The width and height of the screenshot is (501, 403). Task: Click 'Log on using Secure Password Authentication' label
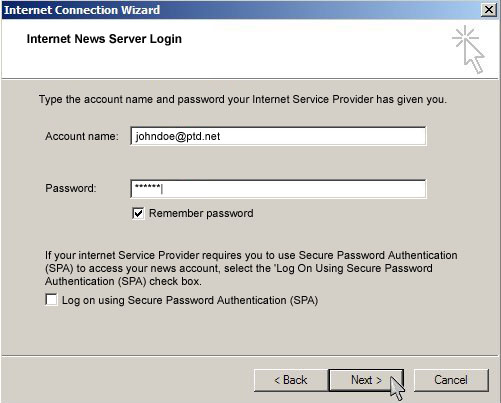point(190,300)
